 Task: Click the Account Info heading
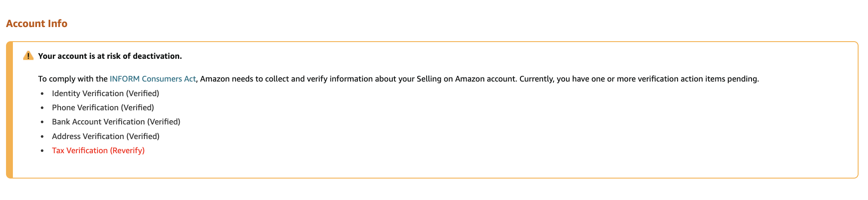click(x=37, y=24)
